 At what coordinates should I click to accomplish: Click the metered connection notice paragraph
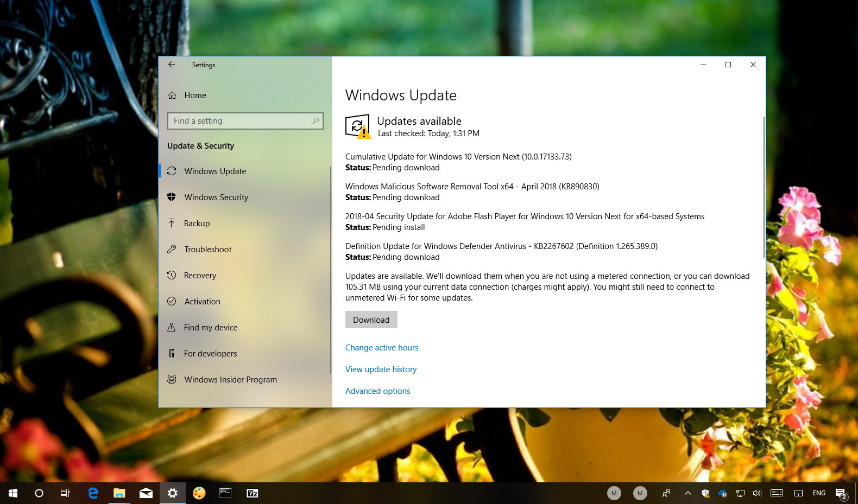[x=547, y=287]
